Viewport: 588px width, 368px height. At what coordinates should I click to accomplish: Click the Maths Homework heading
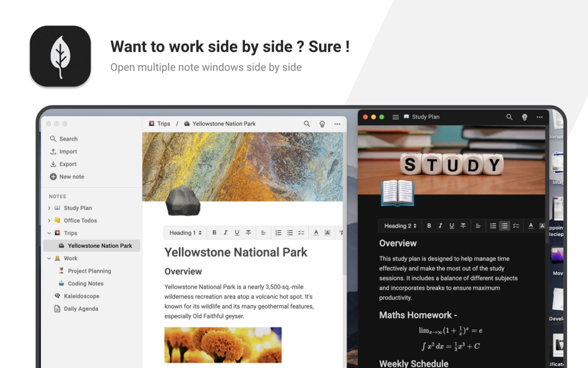click(x=418, y=315)
